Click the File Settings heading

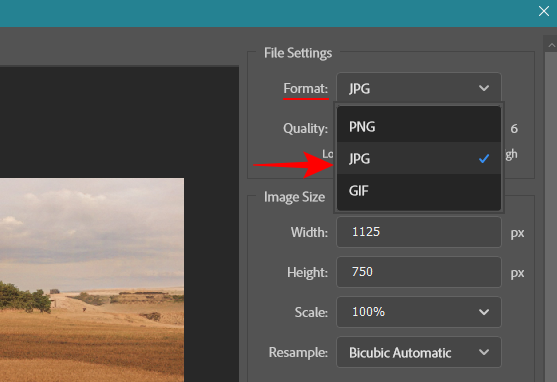tap(298, 53)
